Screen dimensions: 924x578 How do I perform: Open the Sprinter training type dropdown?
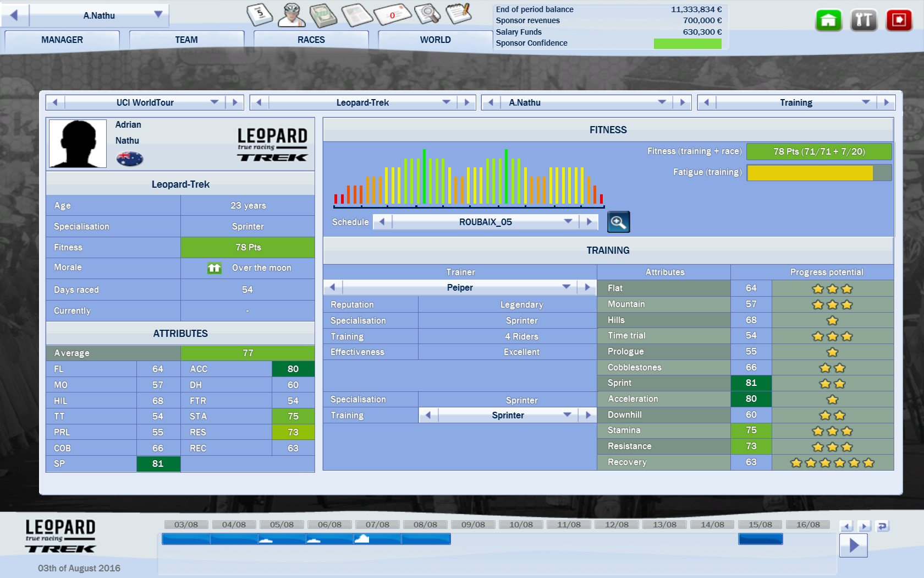(x=567, y=415)
